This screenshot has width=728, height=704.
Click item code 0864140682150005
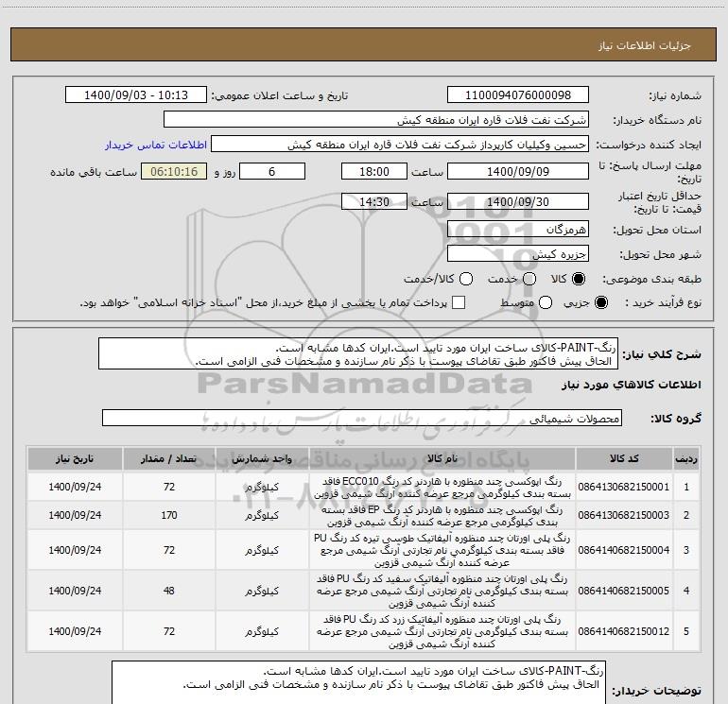[624, 591]
